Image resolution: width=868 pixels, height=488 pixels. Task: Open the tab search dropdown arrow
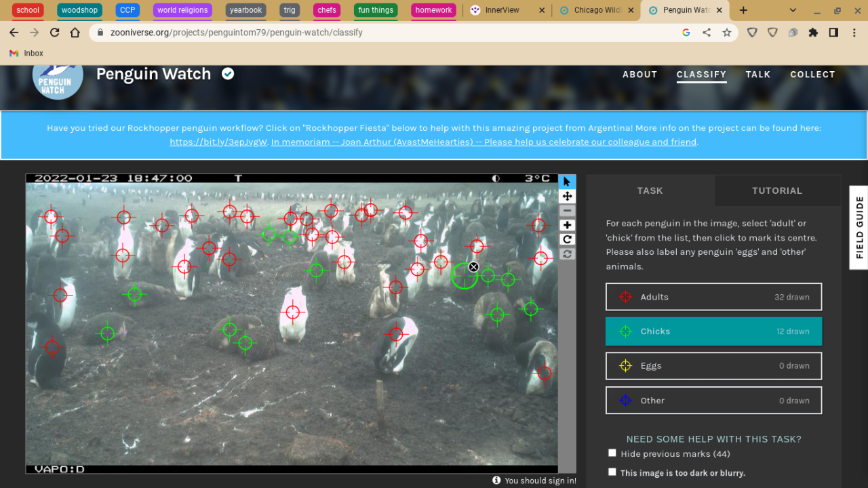tap(794, 10)
